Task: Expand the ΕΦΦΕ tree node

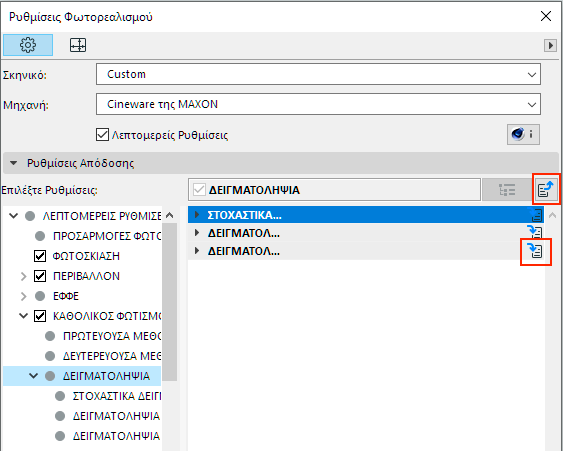Action: click(x=23, y=296)
